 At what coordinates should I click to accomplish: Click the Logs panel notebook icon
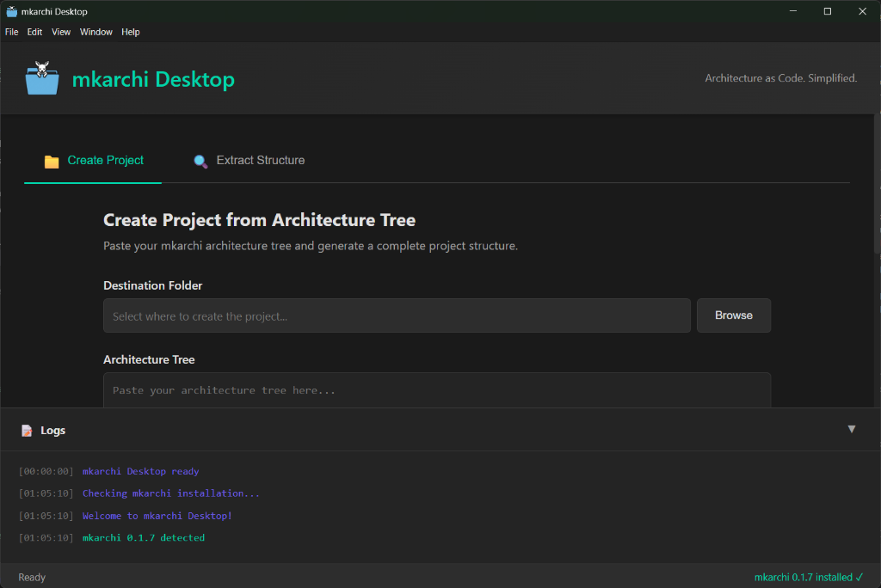(x=28, y=429)
